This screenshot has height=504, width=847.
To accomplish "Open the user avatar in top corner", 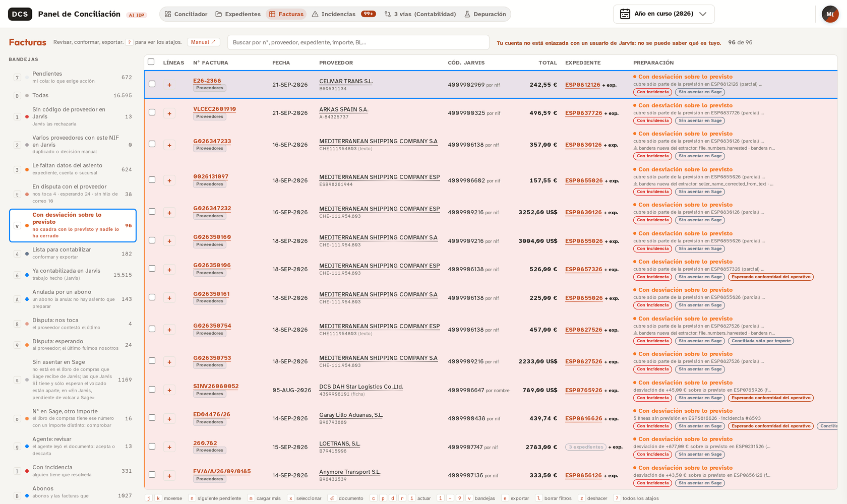I will click(x=830, y=14).
